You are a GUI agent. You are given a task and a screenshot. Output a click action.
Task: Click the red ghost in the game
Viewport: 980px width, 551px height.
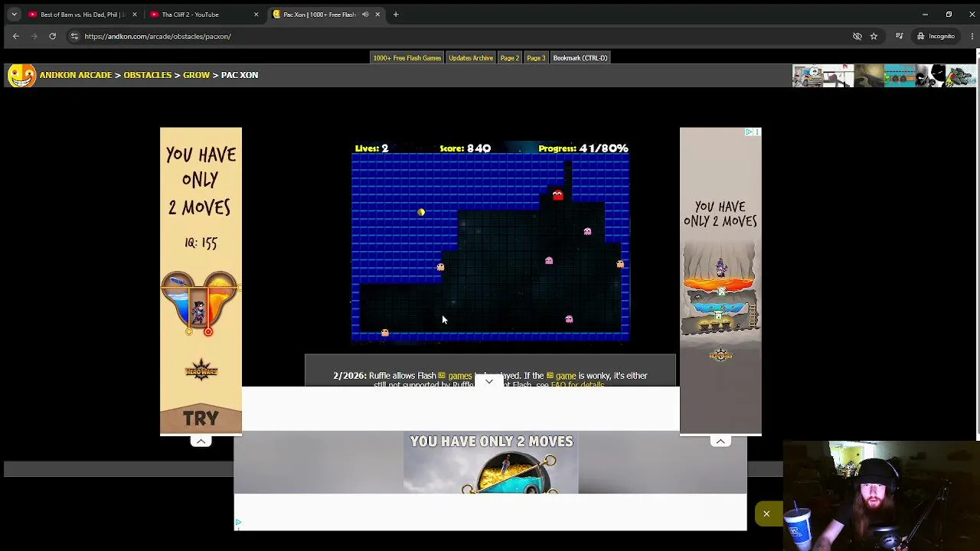pos(557,195)
